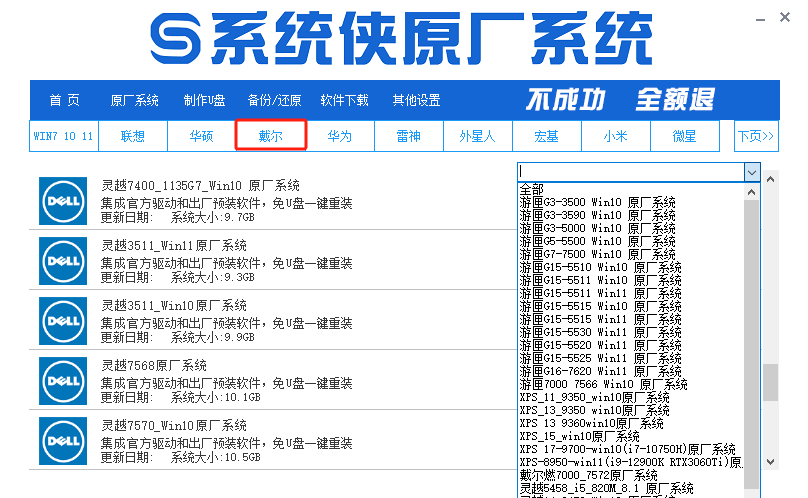Screen dimensions: 808x498
Task: Pick XPS_13_9350 win10原厂系统
Action: (631, 410)
